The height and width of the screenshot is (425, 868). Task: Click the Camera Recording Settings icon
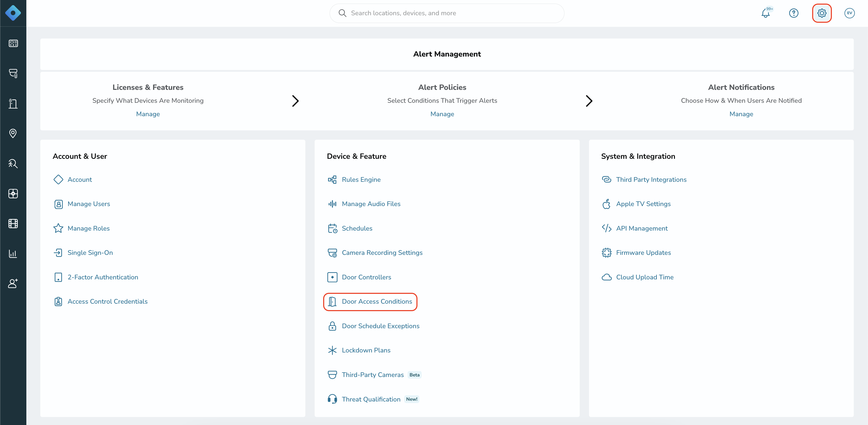click(x=332, y=253)
